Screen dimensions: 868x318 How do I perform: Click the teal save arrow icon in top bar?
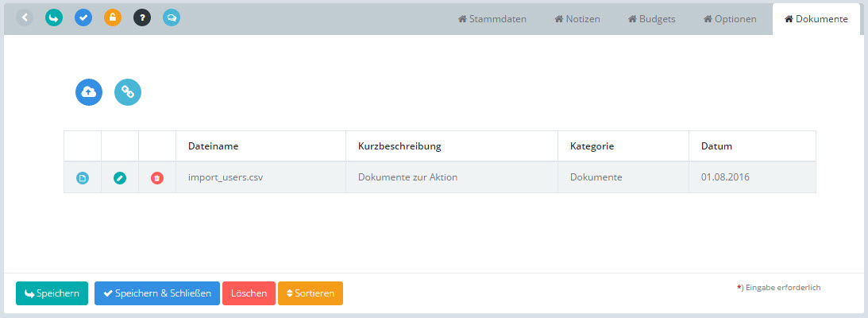tap(54, 17)
